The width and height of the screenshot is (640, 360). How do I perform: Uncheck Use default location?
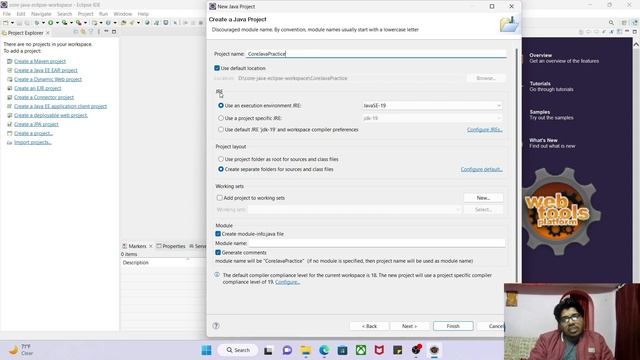coord(217,68)
